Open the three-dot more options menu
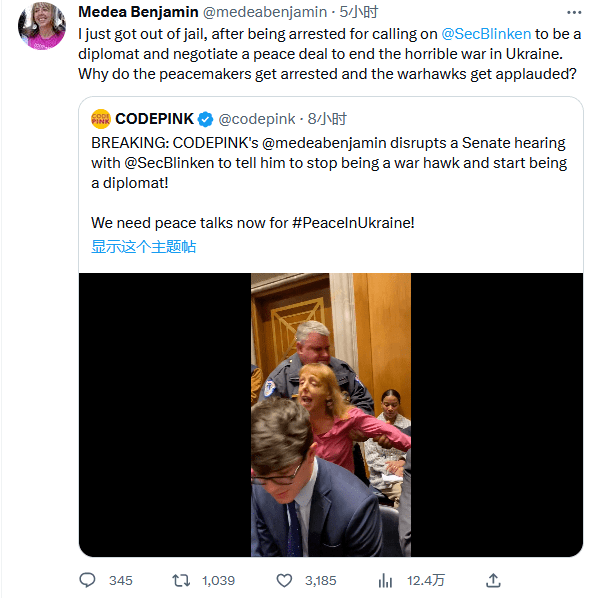 tap(574, 13)
